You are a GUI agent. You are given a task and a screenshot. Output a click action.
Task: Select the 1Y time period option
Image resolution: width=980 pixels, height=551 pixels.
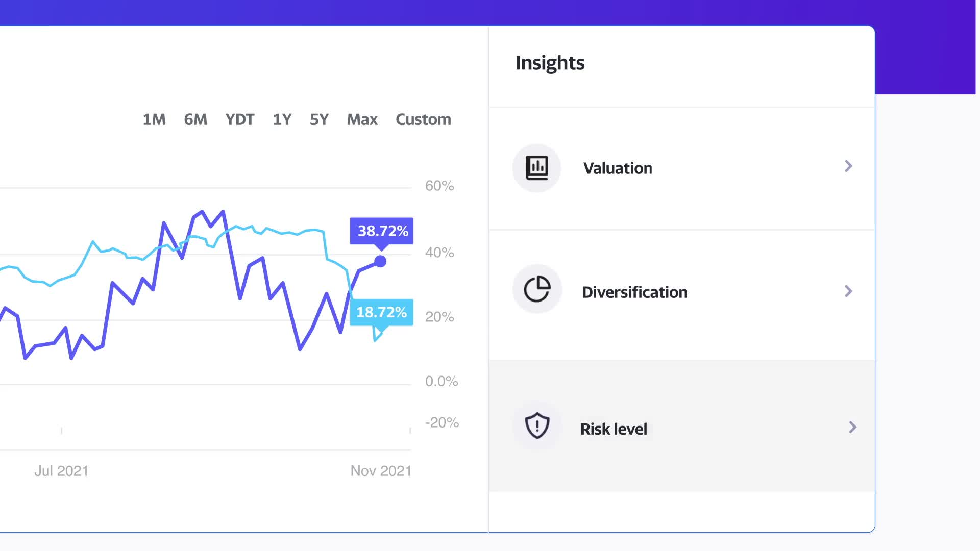282,119
